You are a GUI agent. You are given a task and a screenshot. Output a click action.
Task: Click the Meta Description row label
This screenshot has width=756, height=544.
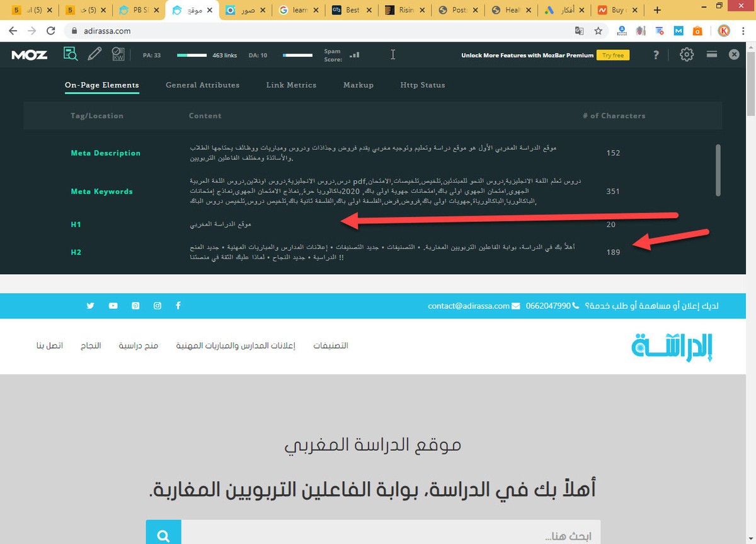coord(105,153)
